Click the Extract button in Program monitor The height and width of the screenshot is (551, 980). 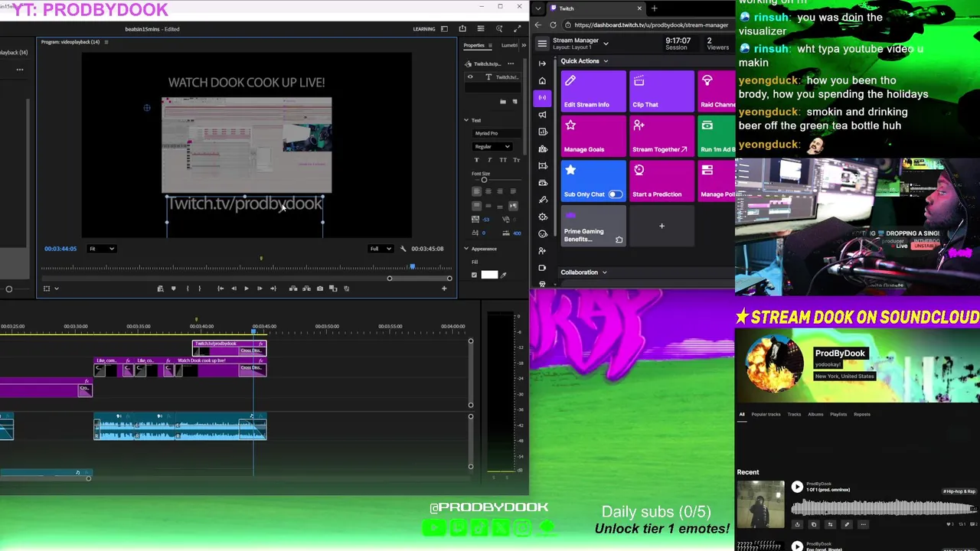(306, 289)
